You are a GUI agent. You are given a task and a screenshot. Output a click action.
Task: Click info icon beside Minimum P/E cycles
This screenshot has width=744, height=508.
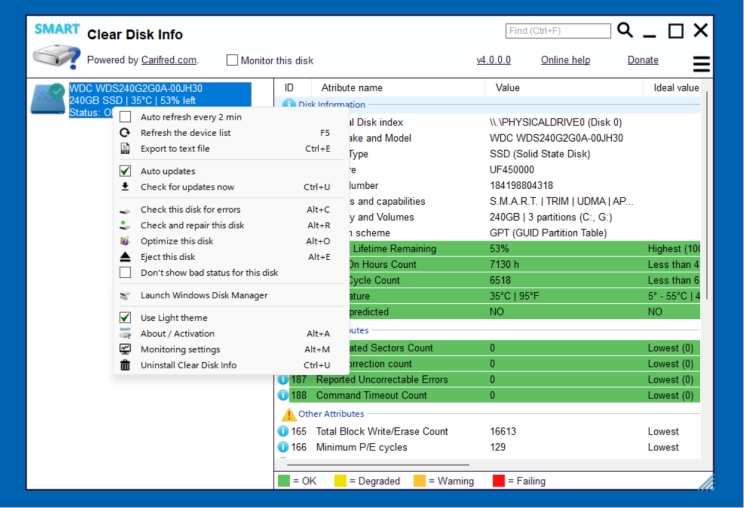pos(283,447)
